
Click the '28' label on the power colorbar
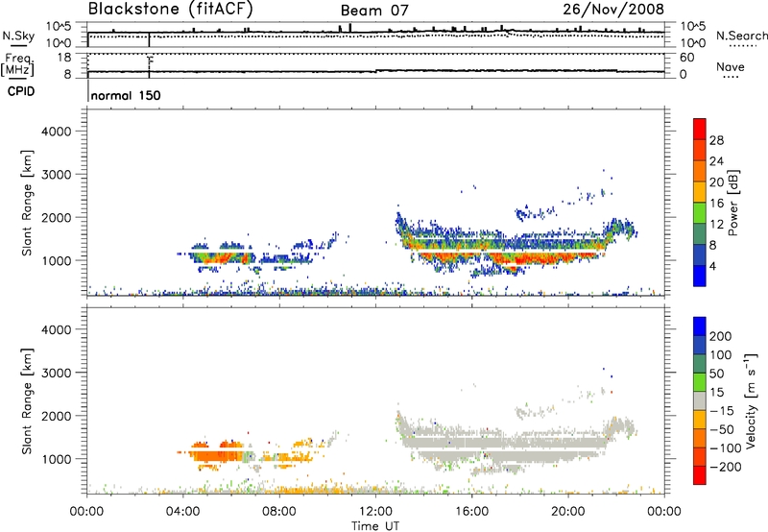click(x=716, y=140)
